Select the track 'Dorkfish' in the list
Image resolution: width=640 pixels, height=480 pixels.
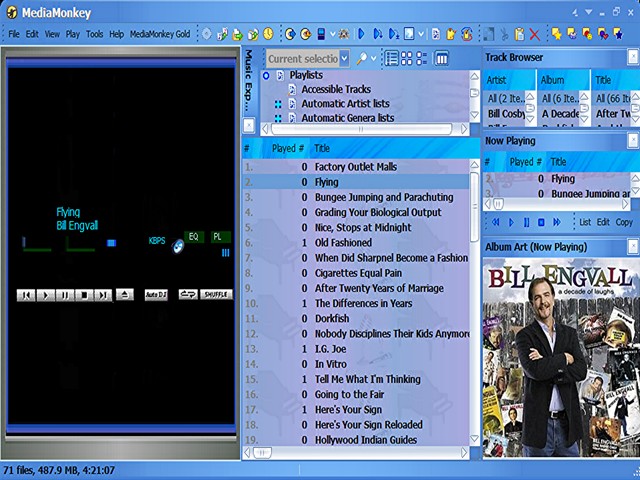point(331,318)
